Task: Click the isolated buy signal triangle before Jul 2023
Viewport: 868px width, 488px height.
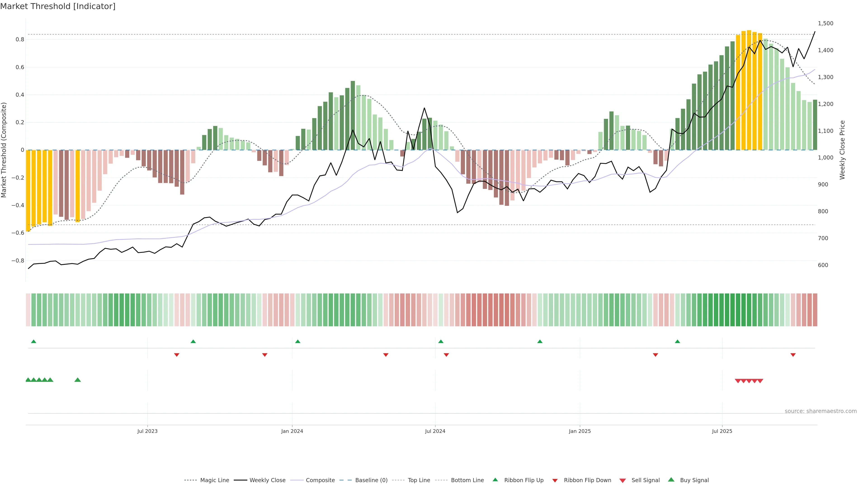Action: coord(78,380)
